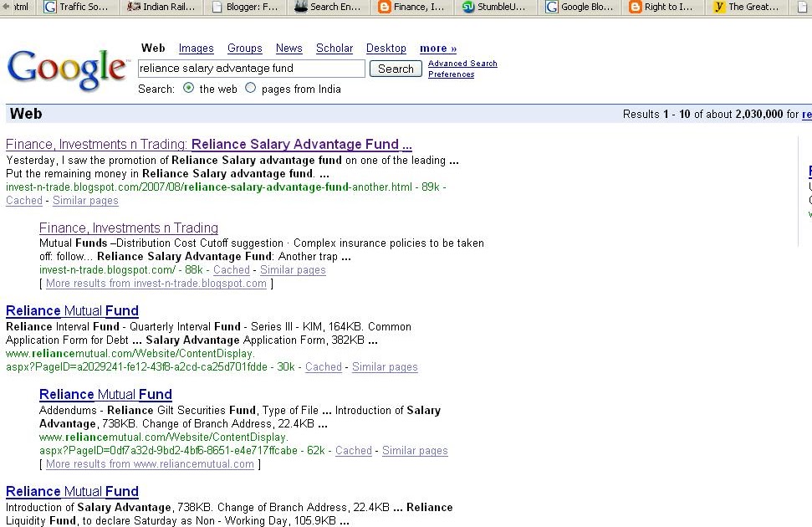Expand the 'more »' search options
Viewport: 812px width, 527px height.
[438, 49]
